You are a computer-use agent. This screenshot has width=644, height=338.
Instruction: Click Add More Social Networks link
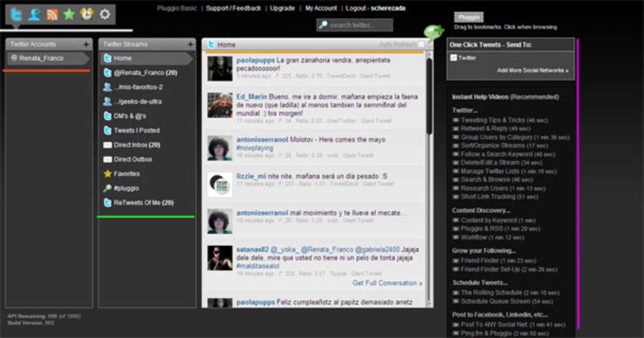(x=532, y=71)
